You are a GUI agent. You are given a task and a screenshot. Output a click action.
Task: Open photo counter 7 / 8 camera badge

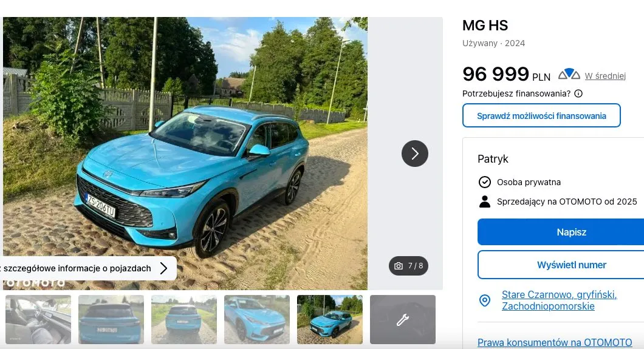click(x=409, y=266)
